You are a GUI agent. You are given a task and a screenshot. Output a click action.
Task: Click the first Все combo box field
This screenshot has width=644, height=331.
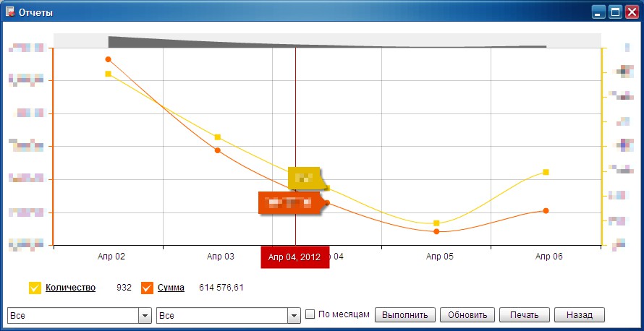coord(80,315)
